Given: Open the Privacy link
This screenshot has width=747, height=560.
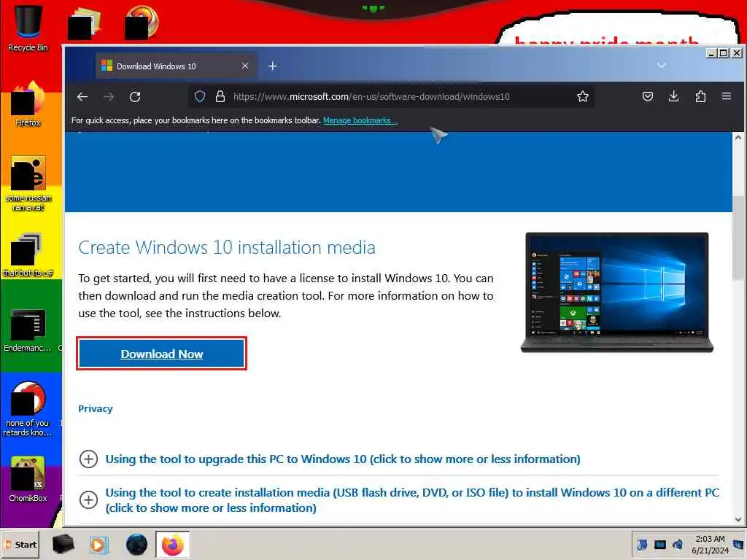Looking at the screenshot, I should point(96,408).
